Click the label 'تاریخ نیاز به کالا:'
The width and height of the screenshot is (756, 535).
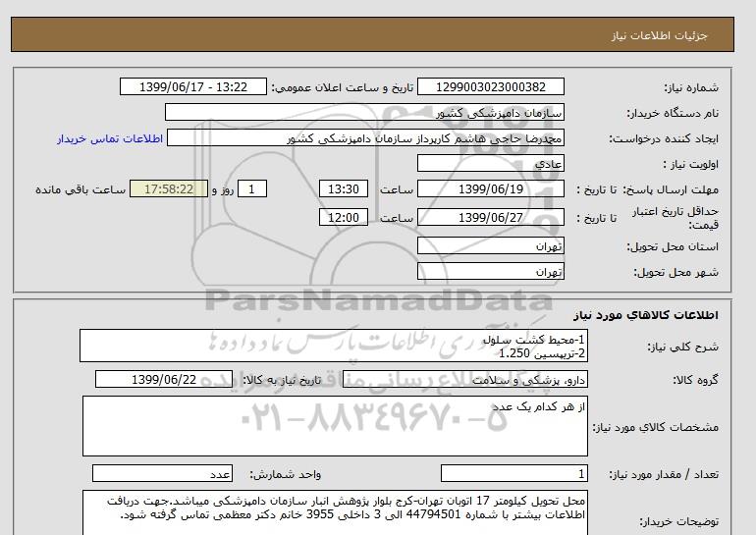pyautogui.click(x=282, y=380)
